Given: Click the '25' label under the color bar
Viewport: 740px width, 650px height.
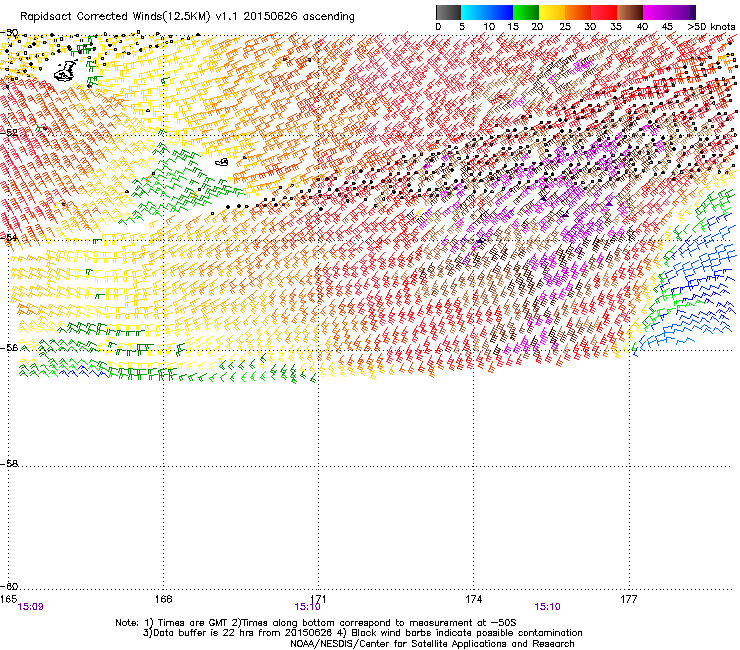Looking at the screenshot, I should (565, 27).
